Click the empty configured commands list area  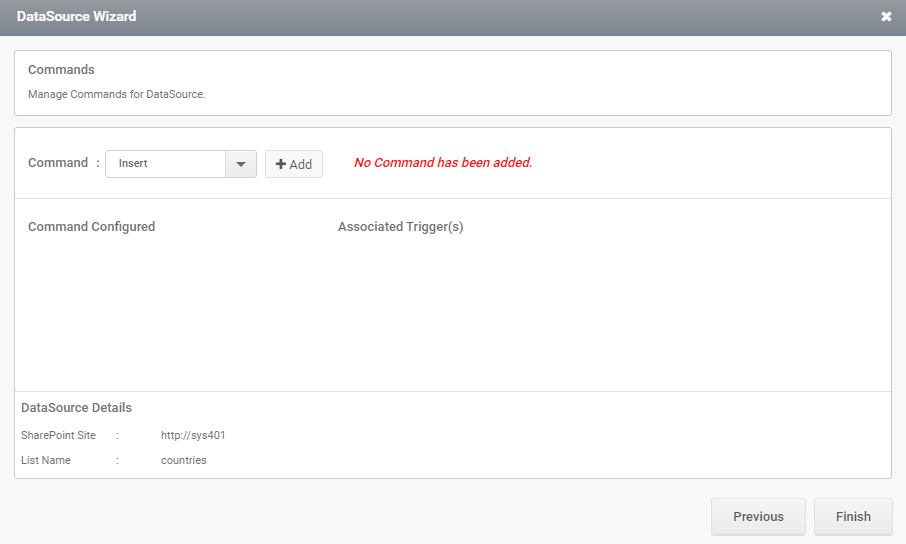point(453,312)
